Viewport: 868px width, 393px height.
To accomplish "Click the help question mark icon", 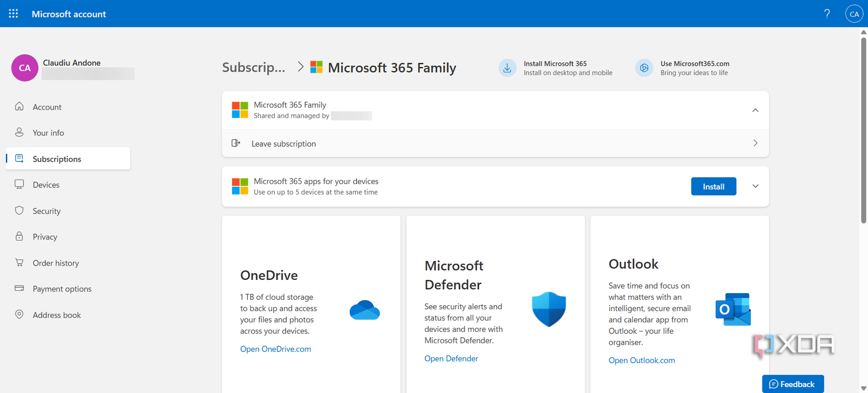I will pyautogui.click(x=827, y=14).
